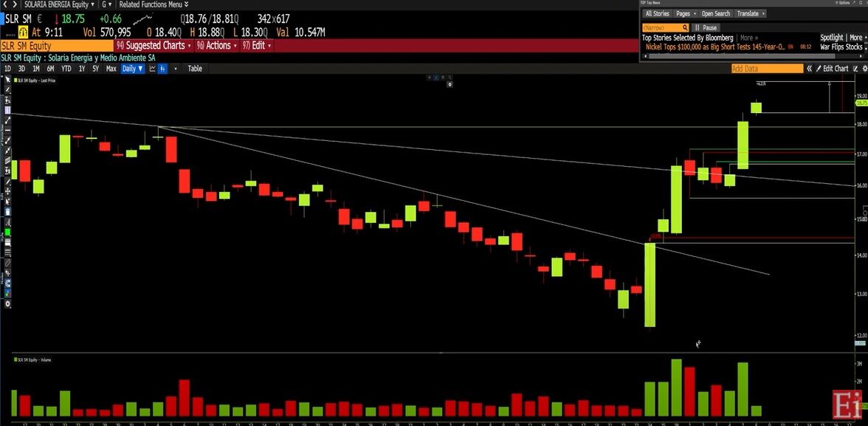Expand the Related Functions Menu
This screenshot has height=426, width=868.
click(x=154, y=4)
